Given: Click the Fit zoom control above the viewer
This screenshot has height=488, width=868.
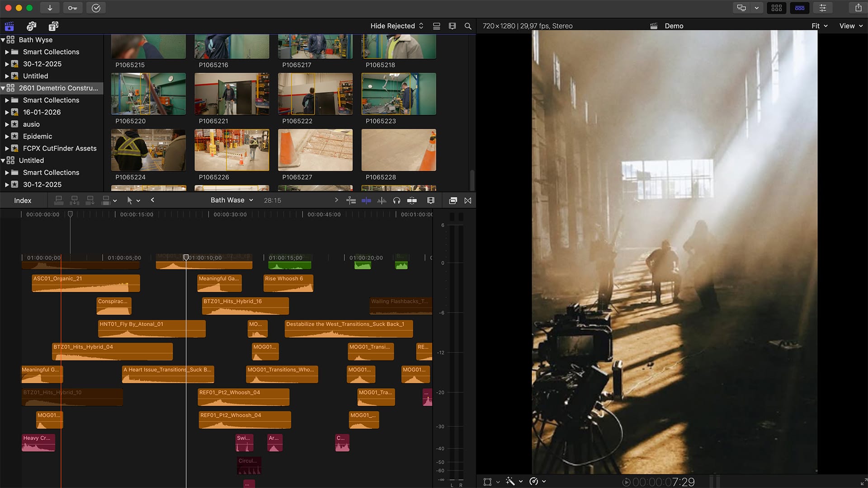Looking at the screenshot, I should click(818, 26).
